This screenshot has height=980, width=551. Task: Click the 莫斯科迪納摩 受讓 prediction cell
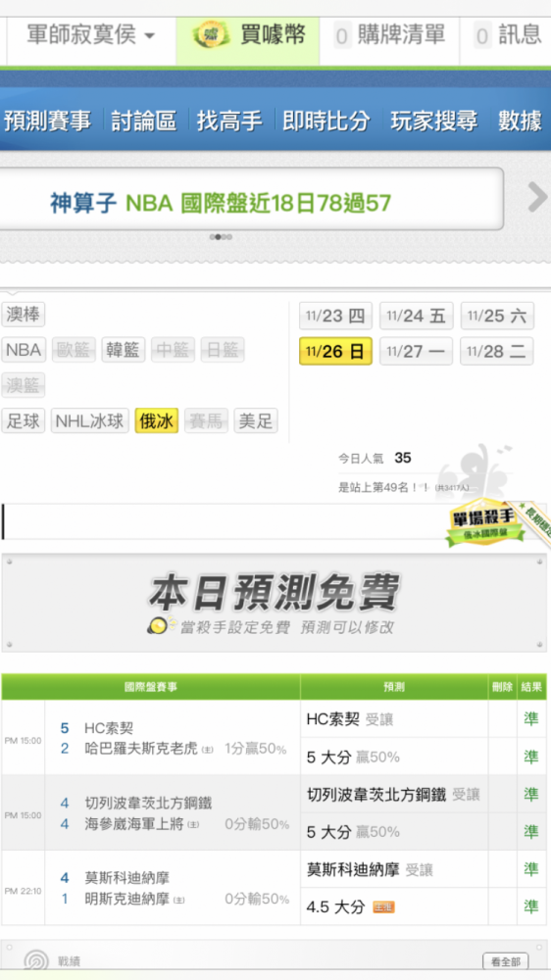click(394, 869)
